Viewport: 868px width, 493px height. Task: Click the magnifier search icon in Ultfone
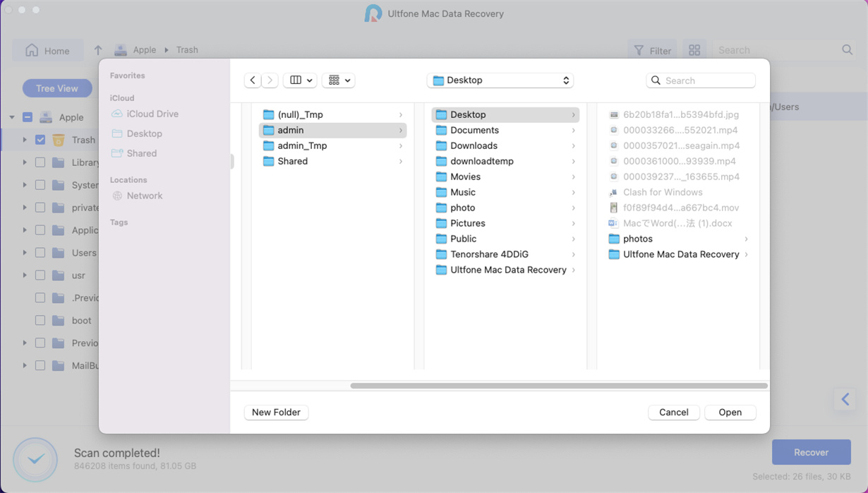(x=848, y=50)
